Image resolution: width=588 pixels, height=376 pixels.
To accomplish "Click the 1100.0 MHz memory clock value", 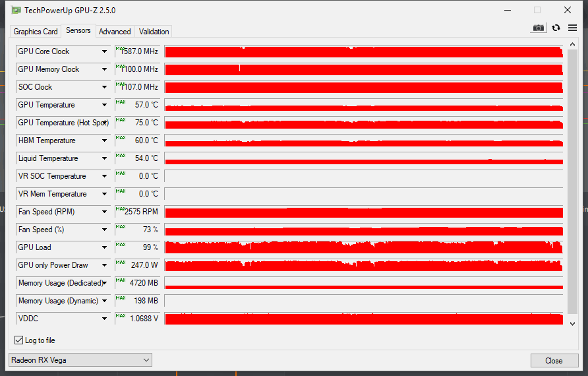I will point(139,69).
